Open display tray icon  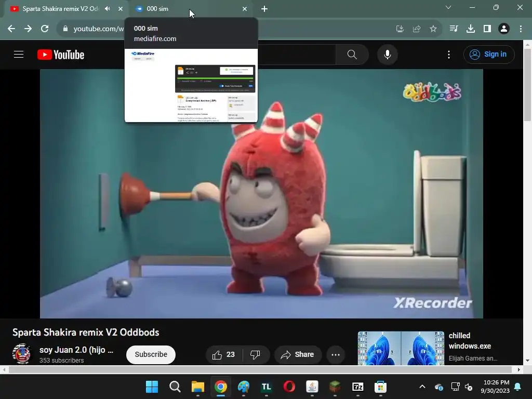(x=455, y=387)
